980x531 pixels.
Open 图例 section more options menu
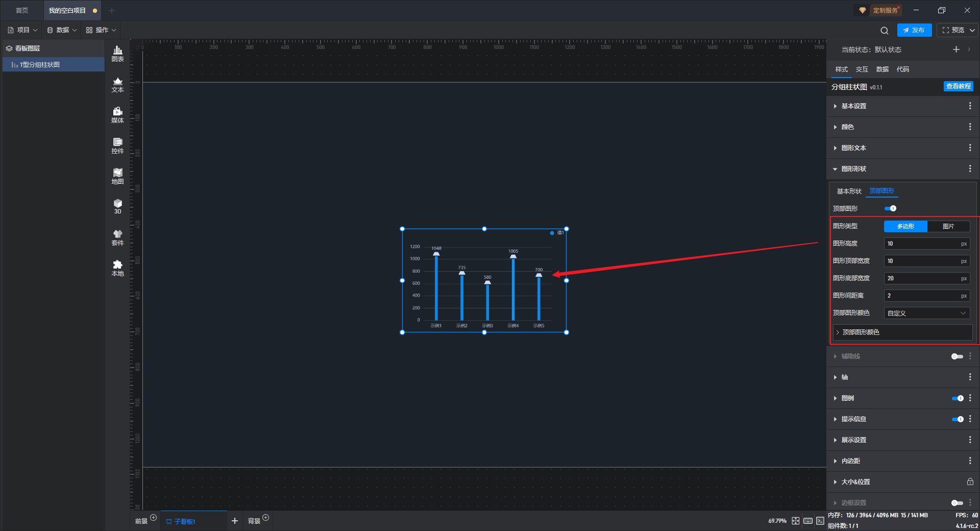(970, 398)
